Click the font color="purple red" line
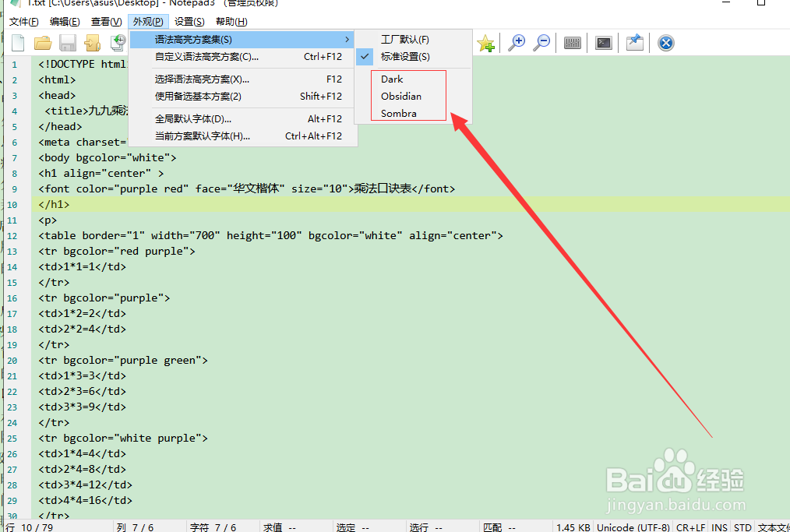 coord(247,189)
